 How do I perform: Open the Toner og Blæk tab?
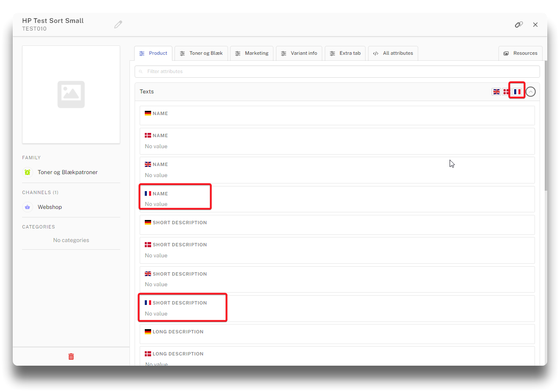pos(201,53)
